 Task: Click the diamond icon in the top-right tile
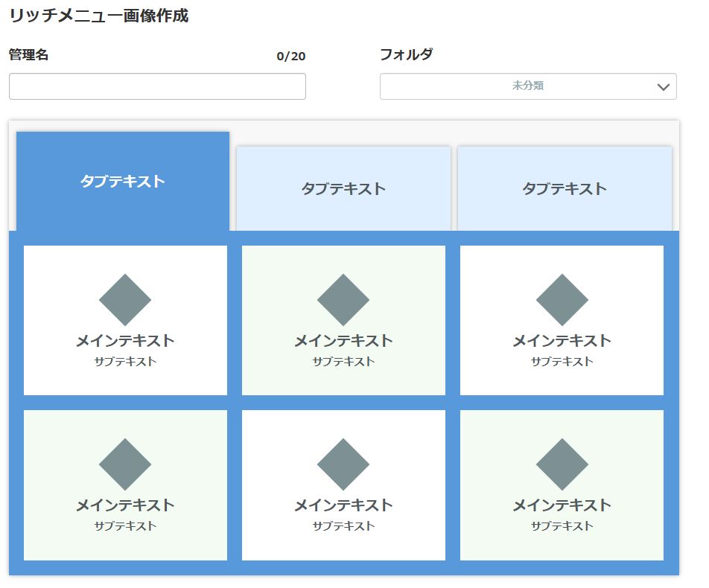(562, 300)
